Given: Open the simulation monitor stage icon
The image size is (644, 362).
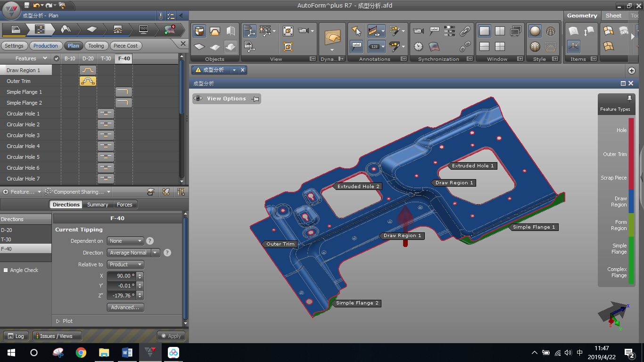Looking at the screenshot, I should point(144,30).
